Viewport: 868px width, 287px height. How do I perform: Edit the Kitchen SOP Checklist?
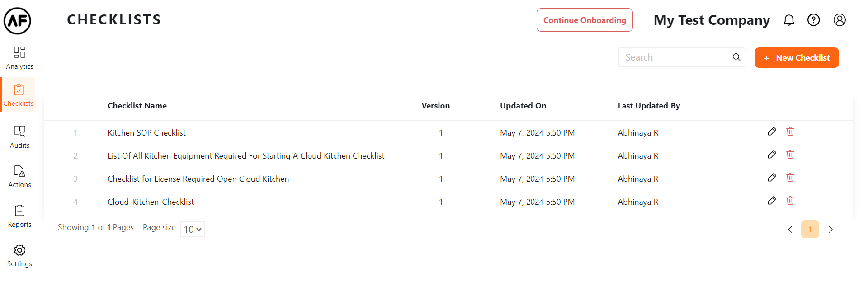[x=772, y=132]
